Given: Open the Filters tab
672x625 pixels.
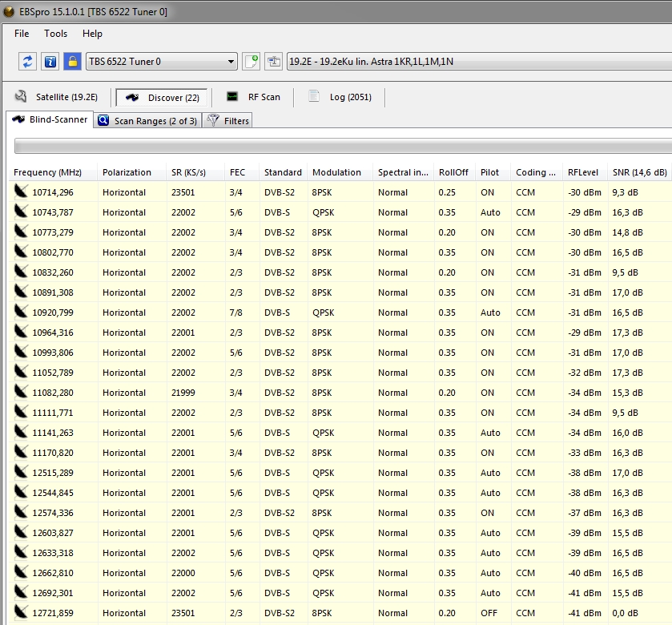Looking at the screenshot, I should click(x=227, y=121).
